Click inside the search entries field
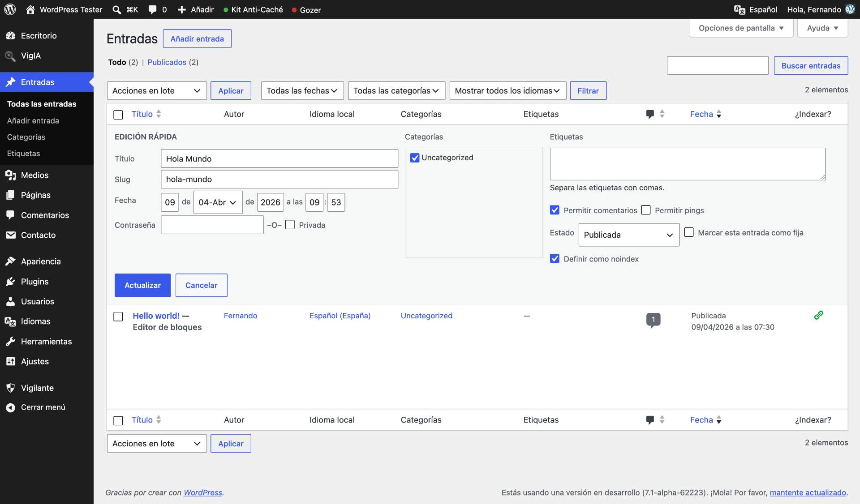 (x=717, y=65)
